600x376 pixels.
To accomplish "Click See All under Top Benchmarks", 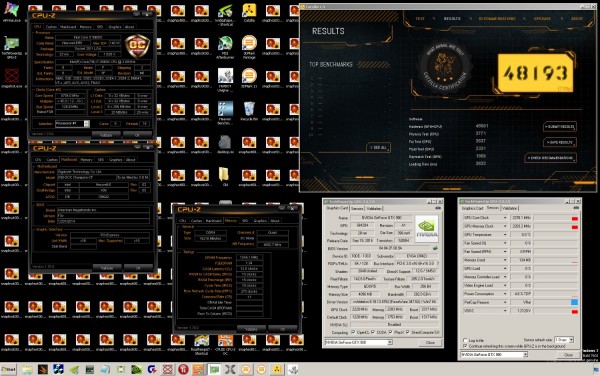I will pyautogui.click(x=378, y=148).
